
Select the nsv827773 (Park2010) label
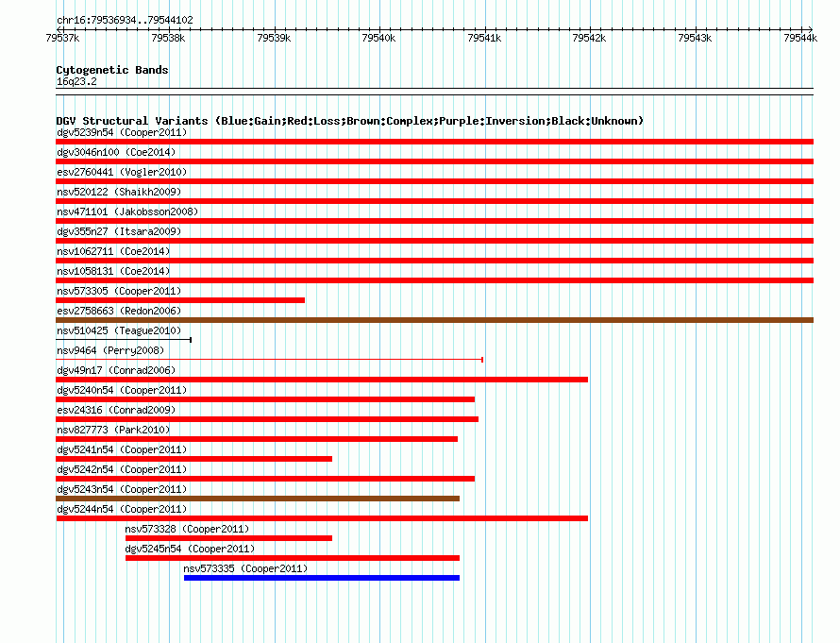click(113, 430)
